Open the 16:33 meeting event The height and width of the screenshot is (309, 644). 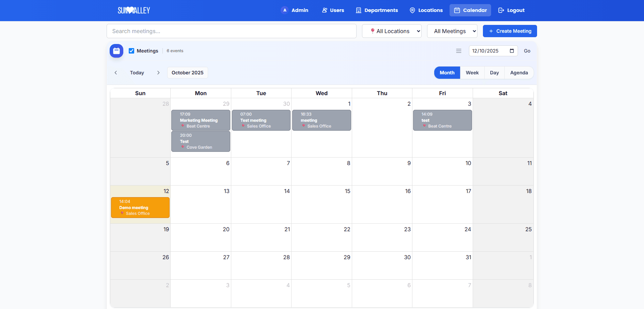coord(321,120)
